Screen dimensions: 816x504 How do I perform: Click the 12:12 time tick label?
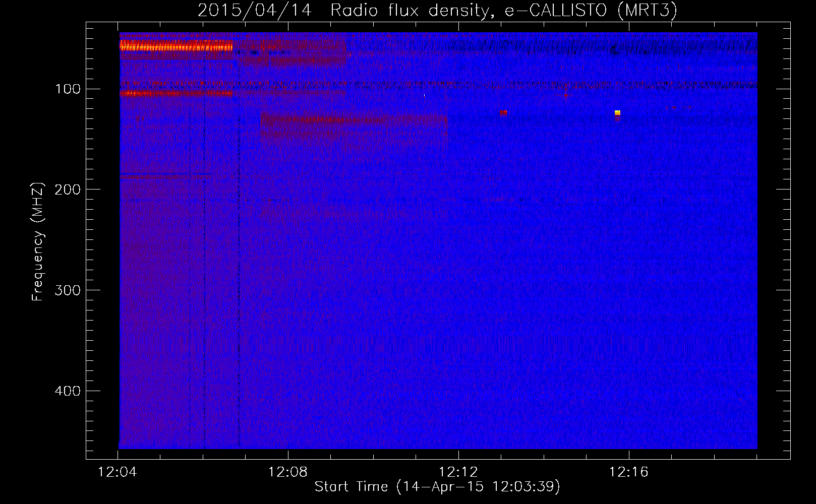click(x=458, y=472)
